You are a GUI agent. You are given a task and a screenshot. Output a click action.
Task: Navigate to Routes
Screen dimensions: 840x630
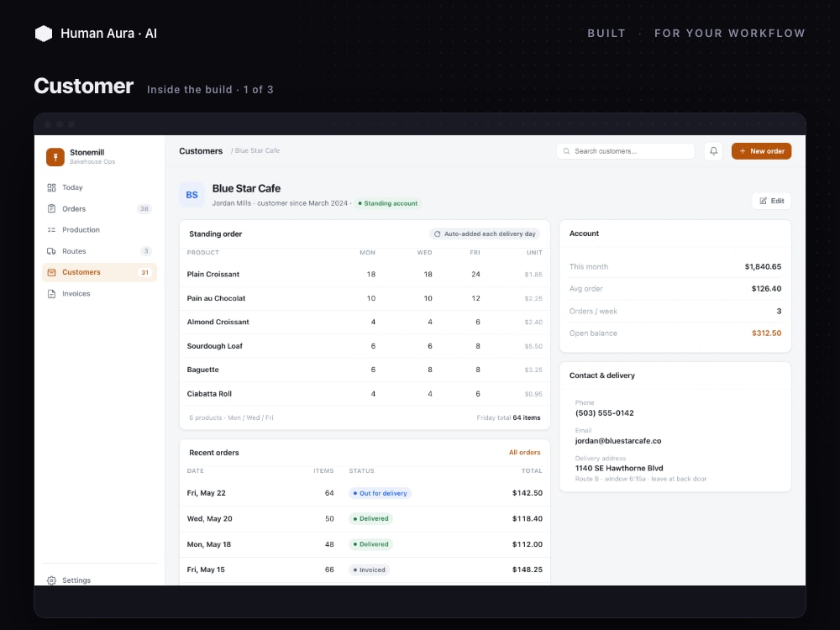[99, 251]
